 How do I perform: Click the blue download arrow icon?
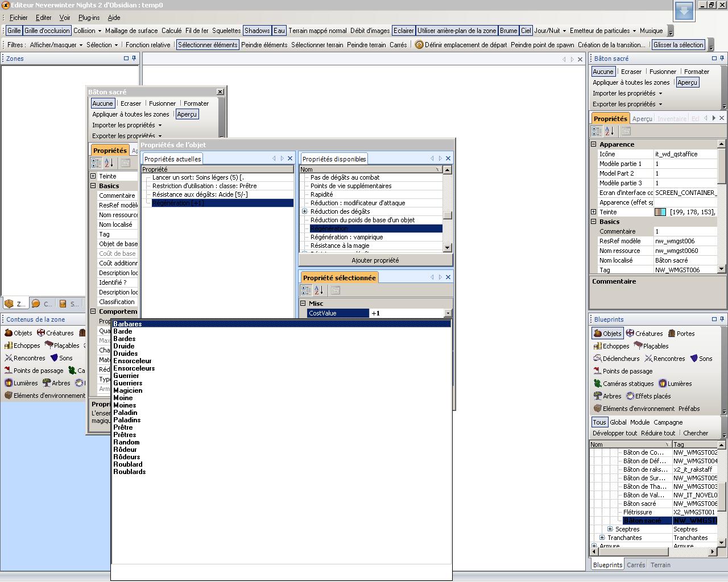point(684,10)
